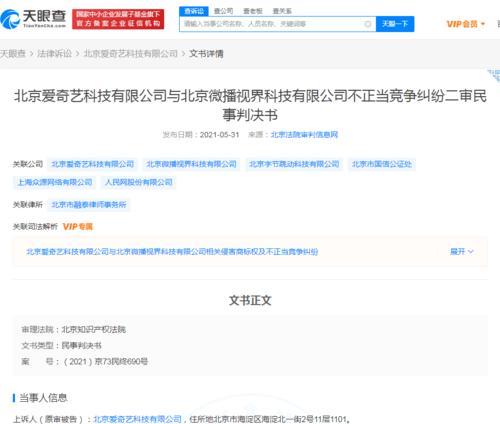Go to 天眼查 breadcrumb home
Image resolution: width=500 pixels, height=424 pixels.
(x=13, y=54)
